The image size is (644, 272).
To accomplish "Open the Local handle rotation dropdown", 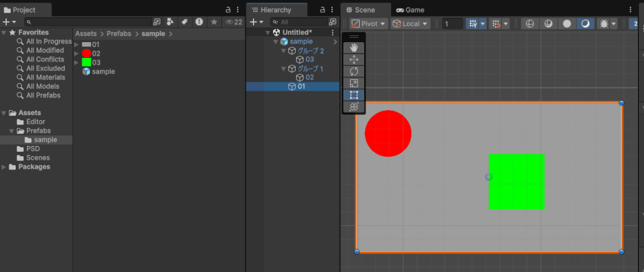I will 410,24.
